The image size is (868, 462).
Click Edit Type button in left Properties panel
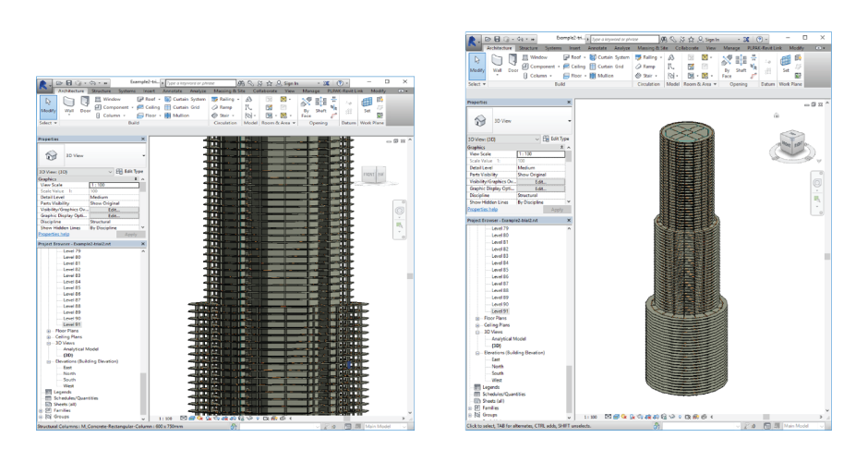129,172
